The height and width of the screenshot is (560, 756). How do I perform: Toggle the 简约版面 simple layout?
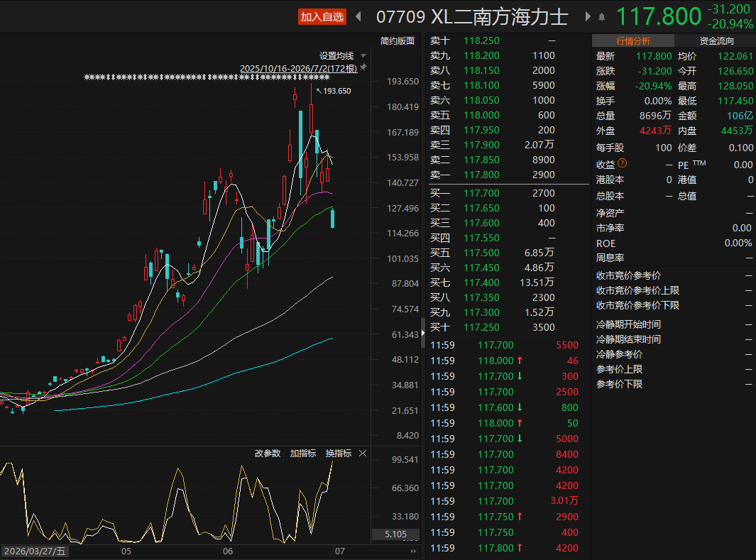click(398, 41)
